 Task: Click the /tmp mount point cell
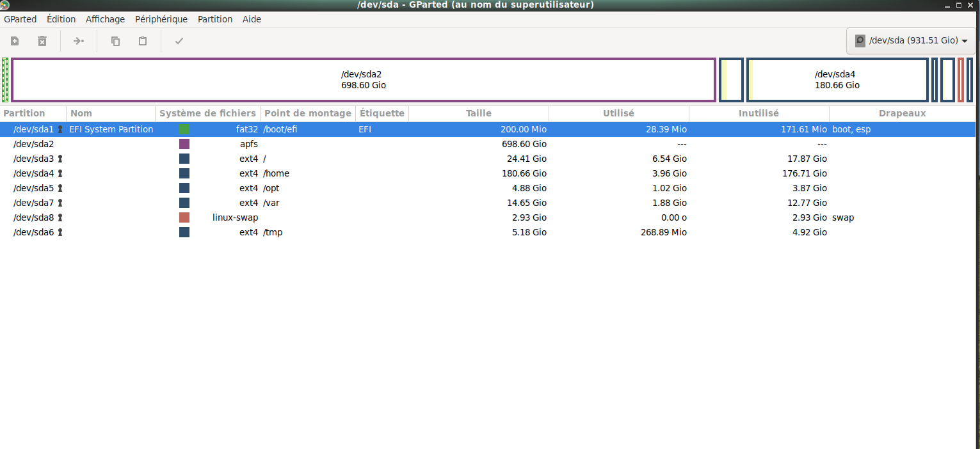273,232
